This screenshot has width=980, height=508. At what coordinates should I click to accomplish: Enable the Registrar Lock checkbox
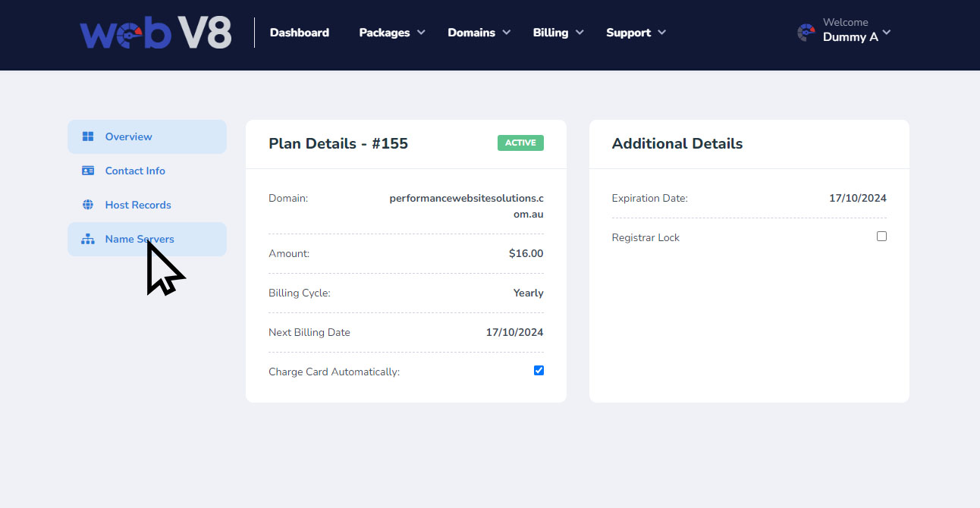[881, 237]
